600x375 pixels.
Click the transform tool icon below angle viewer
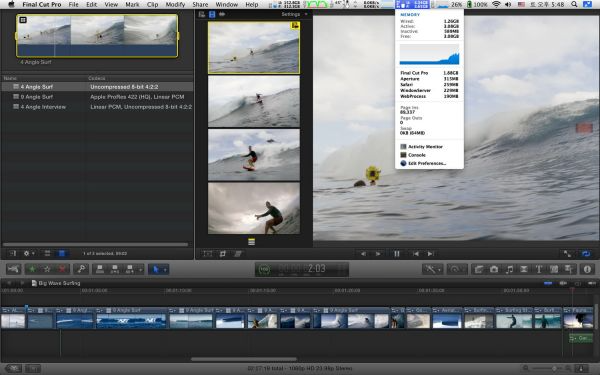(x=207, y=254)
